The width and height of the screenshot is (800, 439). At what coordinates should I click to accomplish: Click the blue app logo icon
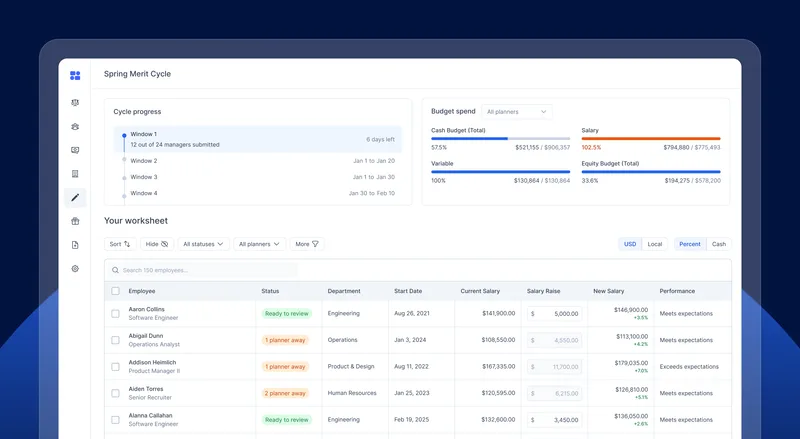coord(75,76)
